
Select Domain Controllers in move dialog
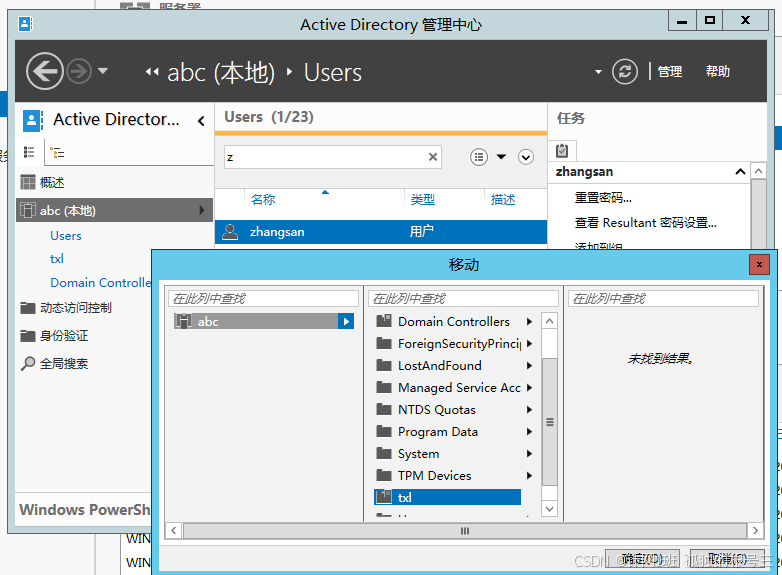click(453, 322)
